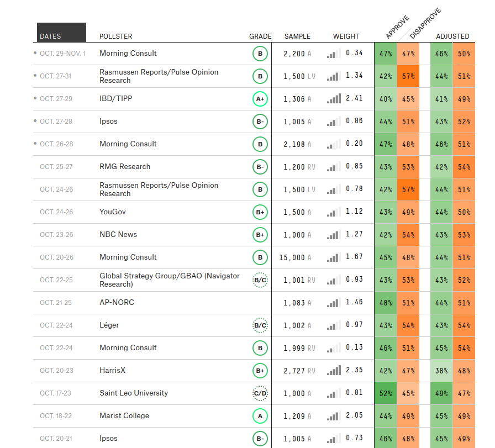The image size is (495, 448).
Task: Click date cell OCT. 21-25
Action: point(56,303)
